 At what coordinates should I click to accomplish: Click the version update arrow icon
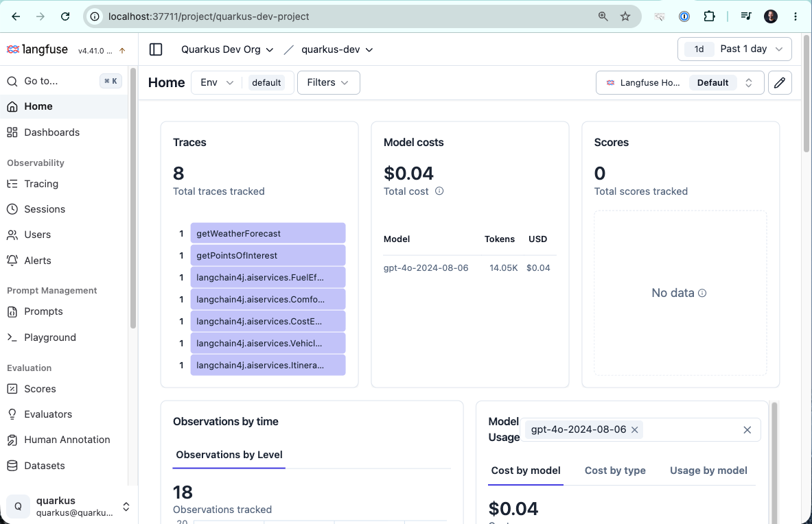(122, 51)
